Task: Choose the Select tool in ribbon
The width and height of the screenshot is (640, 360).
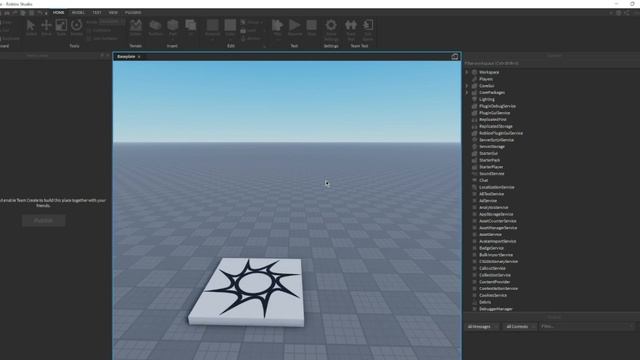Action: (x=31, y=28)
